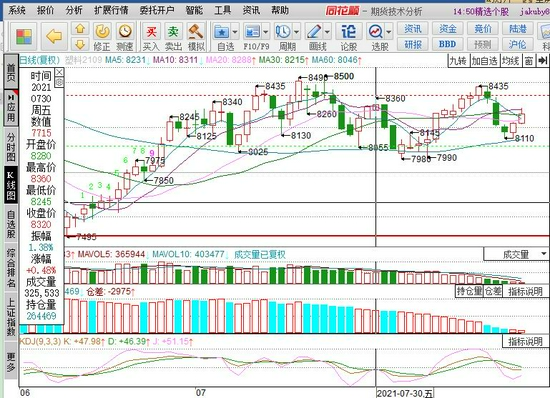Toggle the 九转 indicator button
Image resolution: width=550 pixels, height=398 pixels.
458,61
